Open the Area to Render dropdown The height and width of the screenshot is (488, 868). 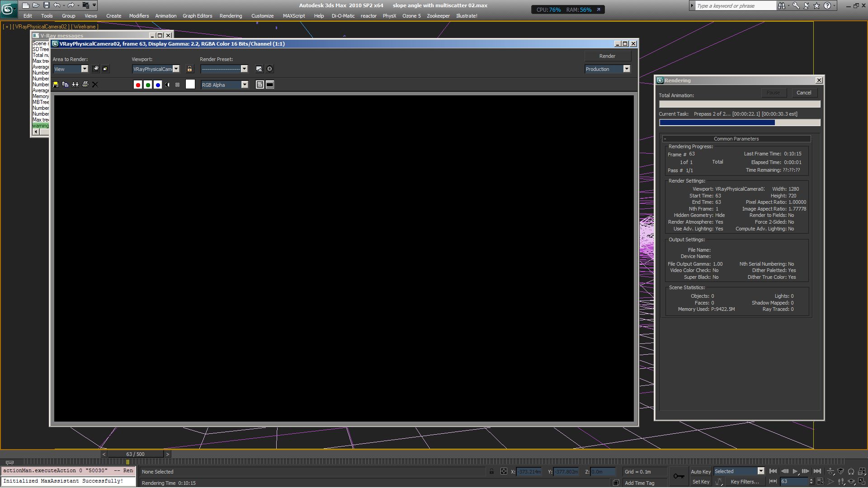[85, 69]
